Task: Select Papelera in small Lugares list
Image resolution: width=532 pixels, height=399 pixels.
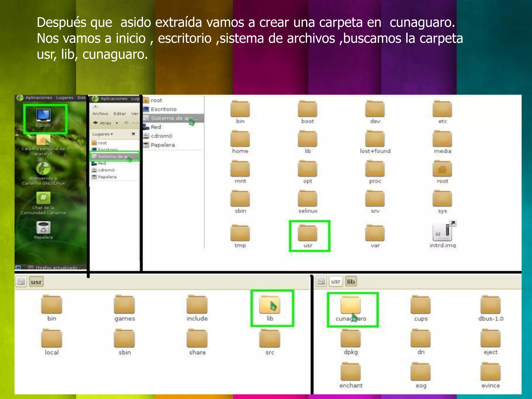Action: [104, 177]
